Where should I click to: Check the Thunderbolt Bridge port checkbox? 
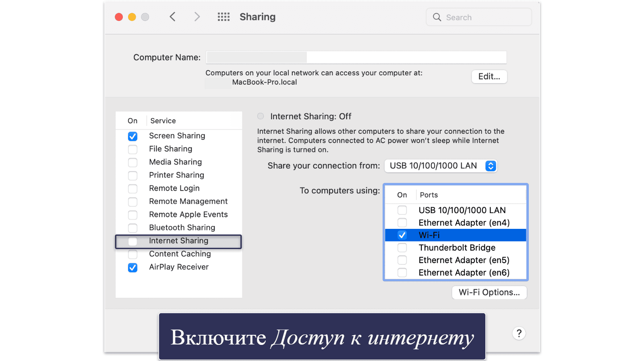point(402,248)
